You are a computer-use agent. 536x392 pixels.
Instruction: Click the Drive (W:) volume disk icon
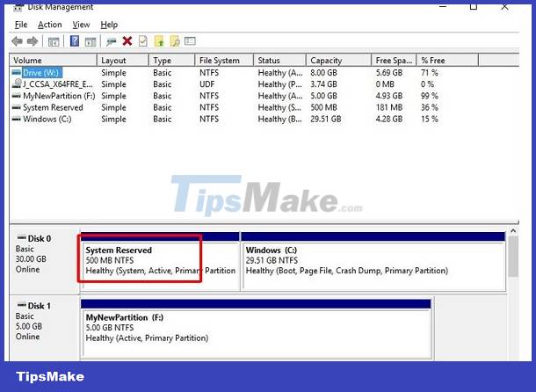16,73
